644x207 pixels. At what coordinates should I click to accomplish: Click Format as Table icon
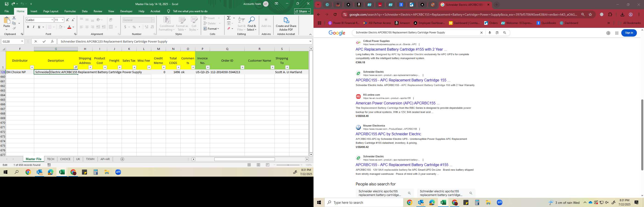pyautogui.click(x=182, y=24)
